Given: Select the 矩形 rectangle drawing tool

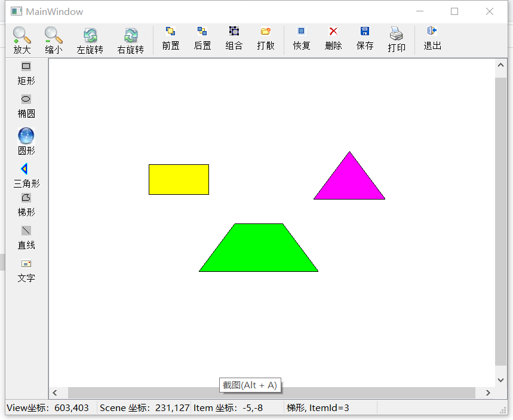Looking at the screenshot, I should pos(26,73).
